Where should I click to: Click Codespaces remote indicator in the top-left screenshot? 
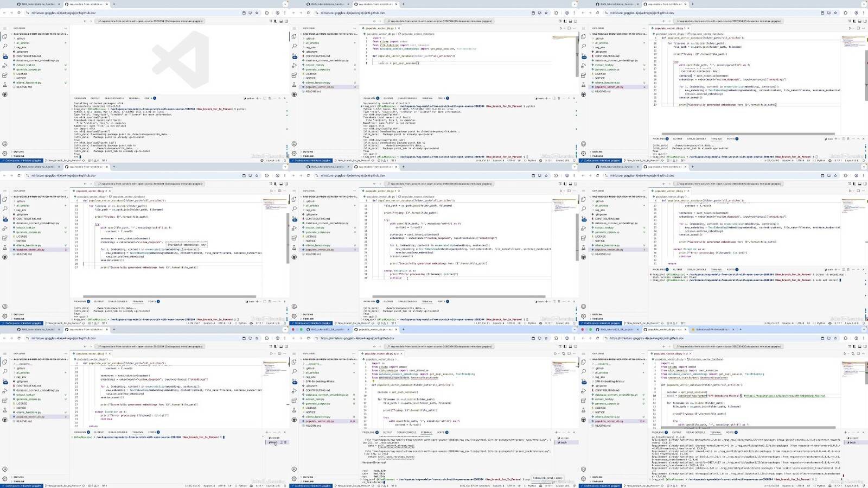22,161
